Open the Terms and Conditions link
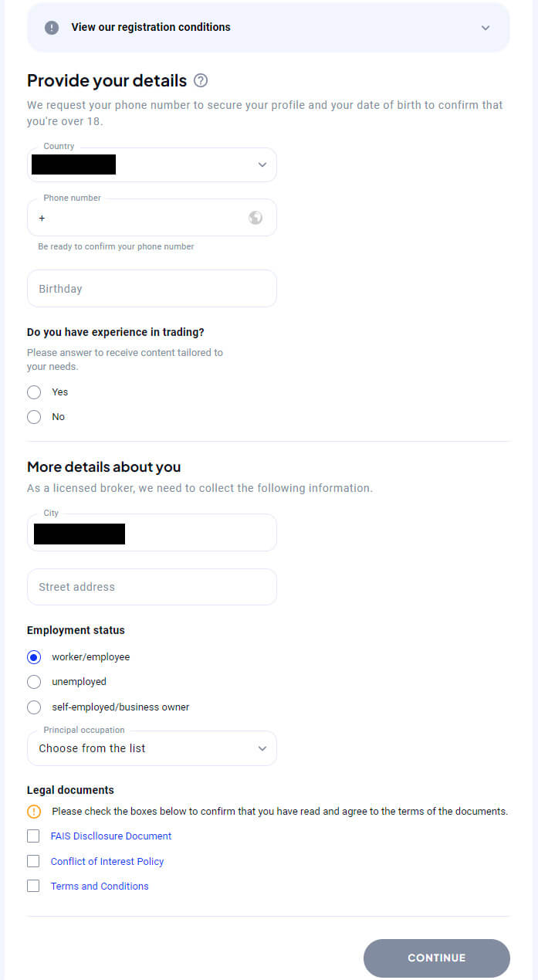The image size is (538, 980). pyautogui.click(x=100, y=887)
